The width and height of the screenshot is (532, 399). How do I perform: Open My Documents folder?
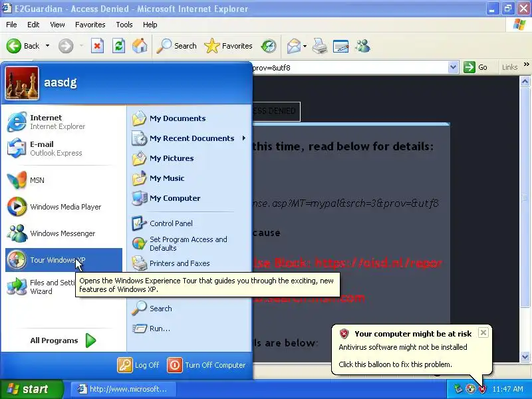[190, 118]
